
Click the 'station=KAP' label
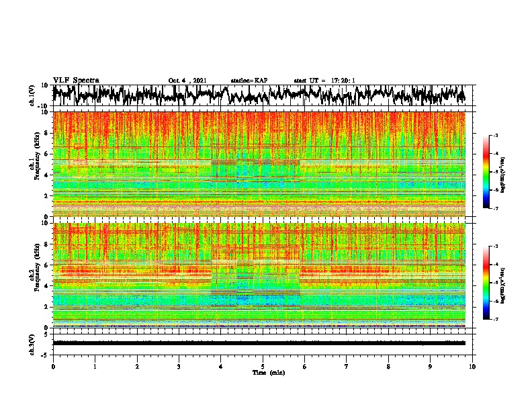tap(249, 81)
